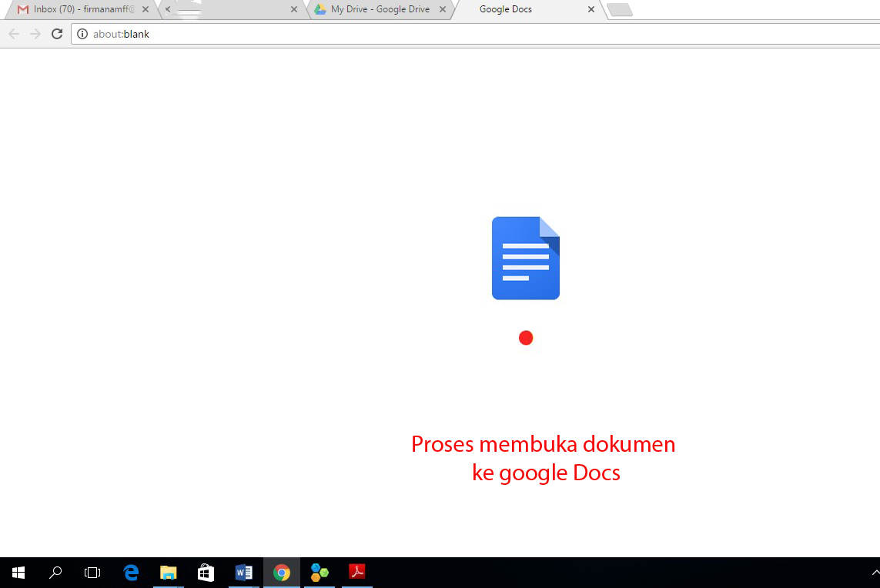Close the Google Docs tab

click(x=591, y=10)
